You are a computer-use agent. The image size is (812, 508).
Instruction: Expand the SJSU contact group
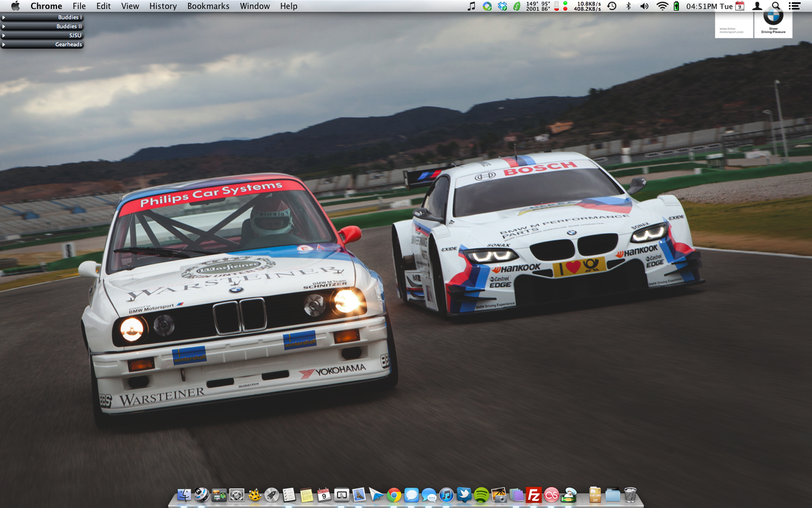42,36
